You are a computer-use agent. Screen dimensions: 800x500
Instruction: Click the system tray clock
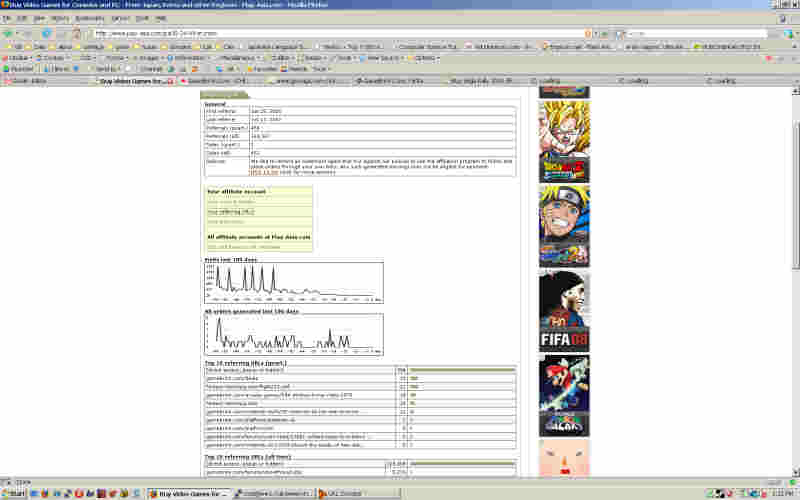pos(784,493)
